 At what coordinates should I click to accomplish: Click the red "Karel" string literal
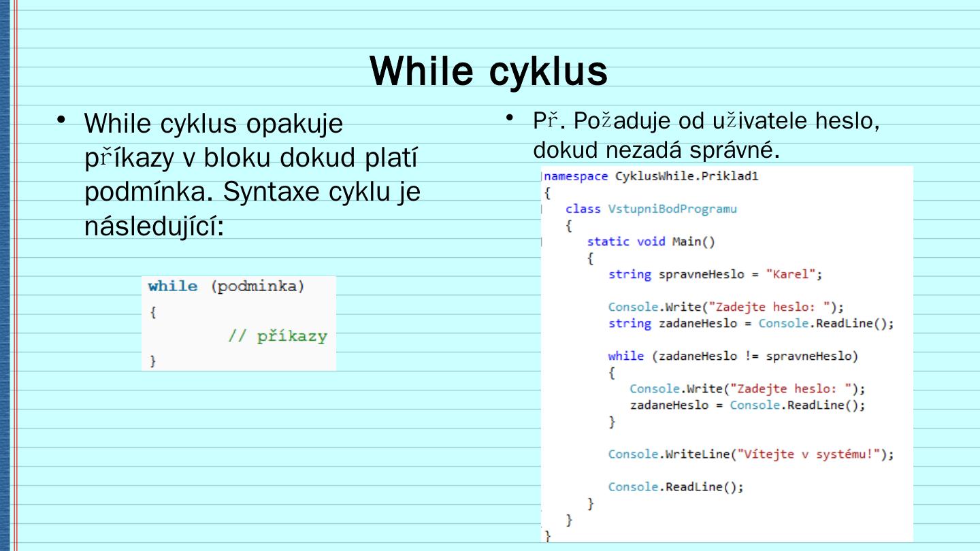tap(790, 274)
